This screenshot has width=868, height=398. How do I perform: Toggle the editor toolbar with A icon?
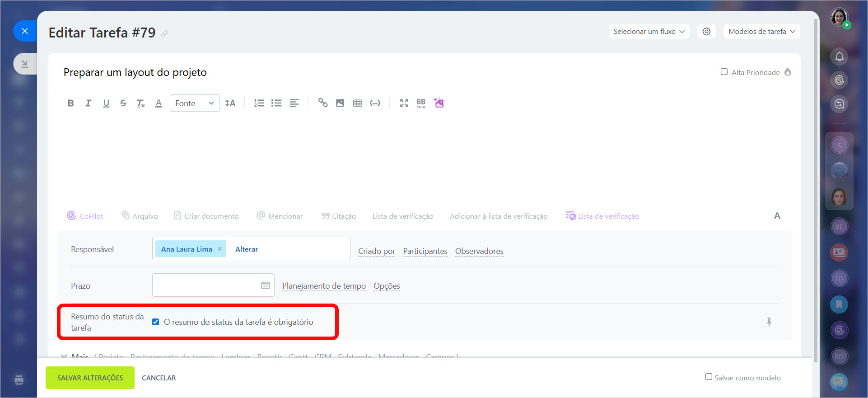point(777,216)
